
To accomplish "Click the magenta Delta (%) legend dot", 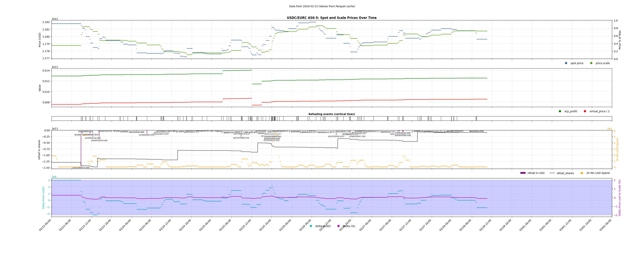I will [339, 226].
